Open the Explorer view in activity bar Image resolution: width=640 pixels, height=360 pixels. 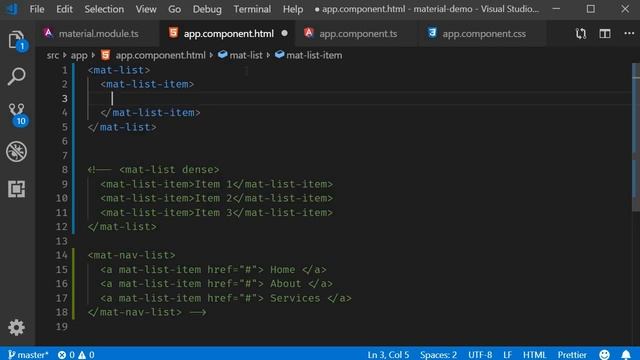click(x=17, y=40)
